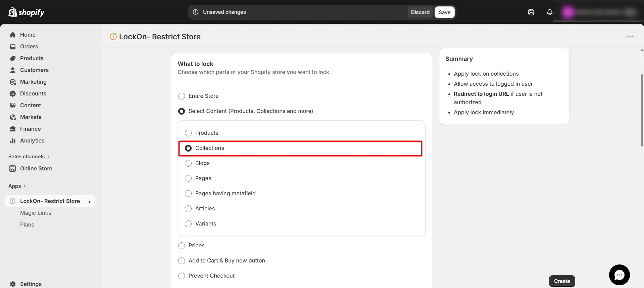Image resolution: width=644 pixels, height=288 pixels.
Task: Choose Pages having metafield option
Action: pos(188,194)
